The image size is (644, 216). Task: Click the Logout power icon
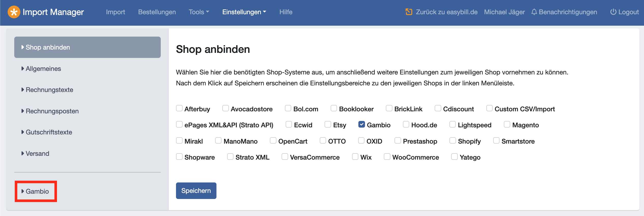point(613,12)
